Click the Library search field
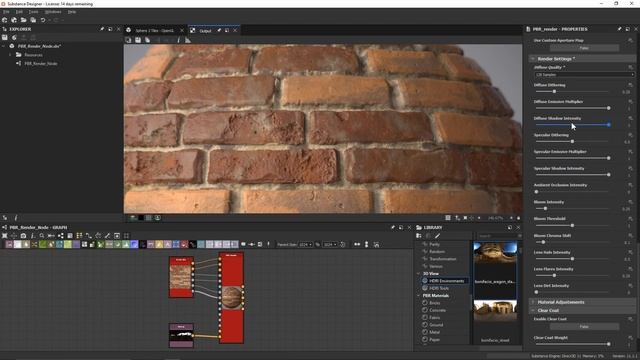Viewport: 640px width, 360px height. [x=499, y=236]
